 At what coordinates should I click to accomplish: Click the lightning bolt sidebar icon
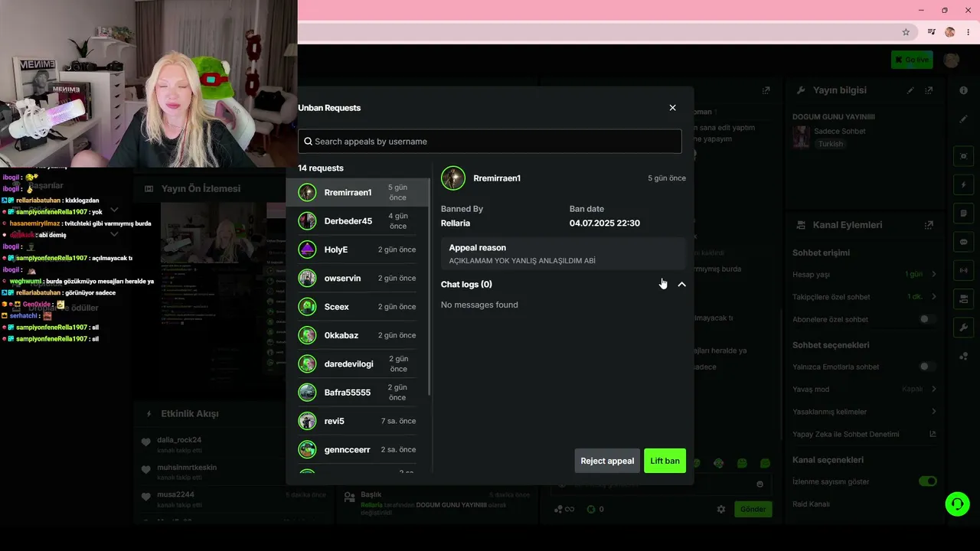tap(964, 185)
